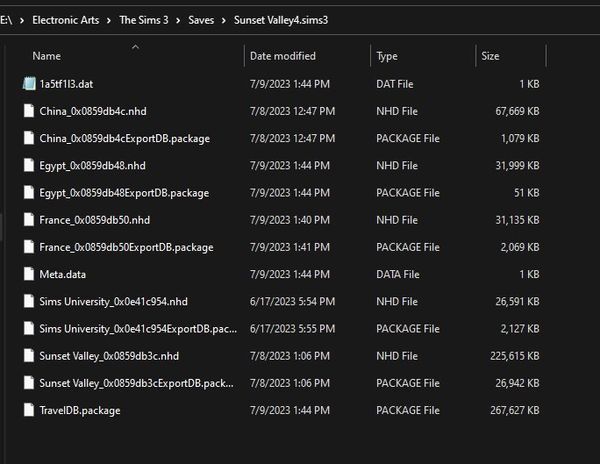This screenshot has width=600, height=464.
Task: Click the Sunset Valley ExportDB file icon
Action: [29, 383]
